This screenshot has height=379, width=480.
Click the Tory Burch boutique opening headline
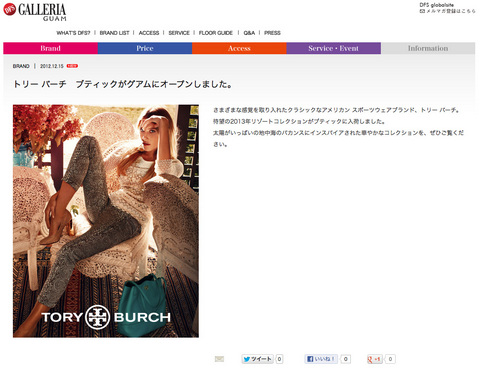click(x=123, y=84)
